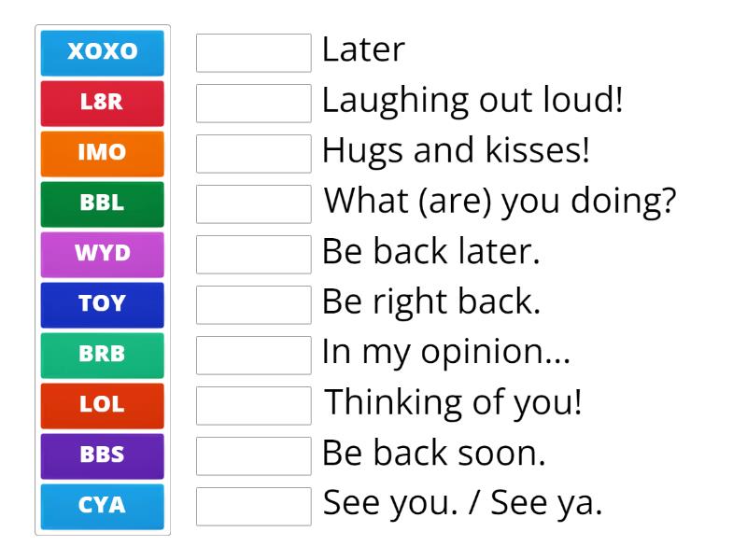Select the L8R tile
747x560 pixels.
point(102,103)
